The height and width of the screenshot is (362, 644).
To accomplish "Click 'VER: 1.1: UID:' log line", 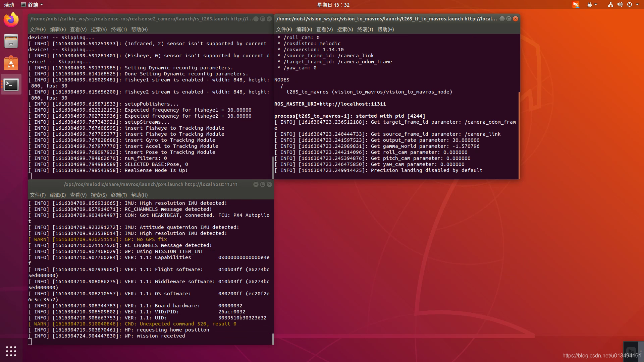I will pyautogui.click(x=147, y=318).
